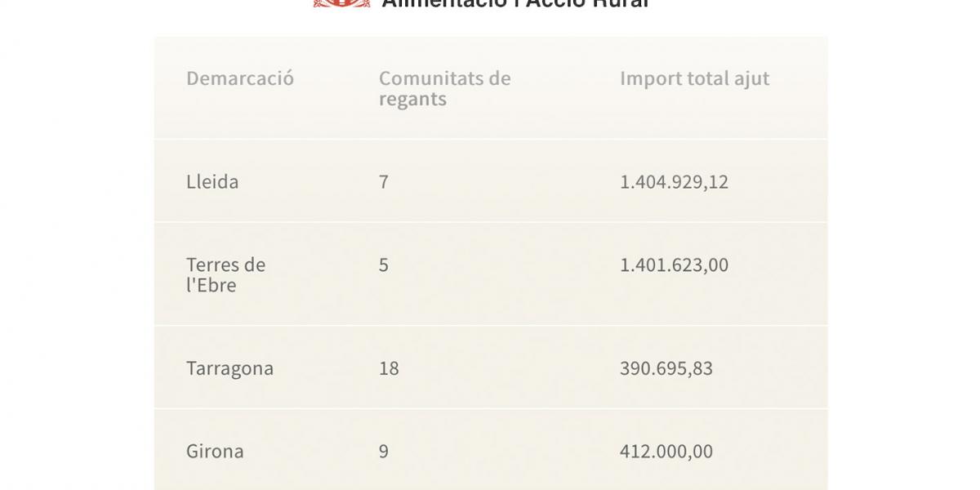Click the Lleida communities value 7
Image resolution: width=980 pixels, height=490 pixels.
(x=384, y=181)
